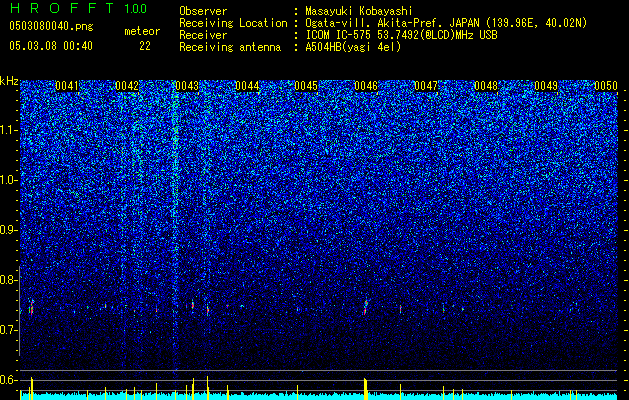Screen dimensions: 629x400
Task: Click the HROFFT title text
Action: 62,8
